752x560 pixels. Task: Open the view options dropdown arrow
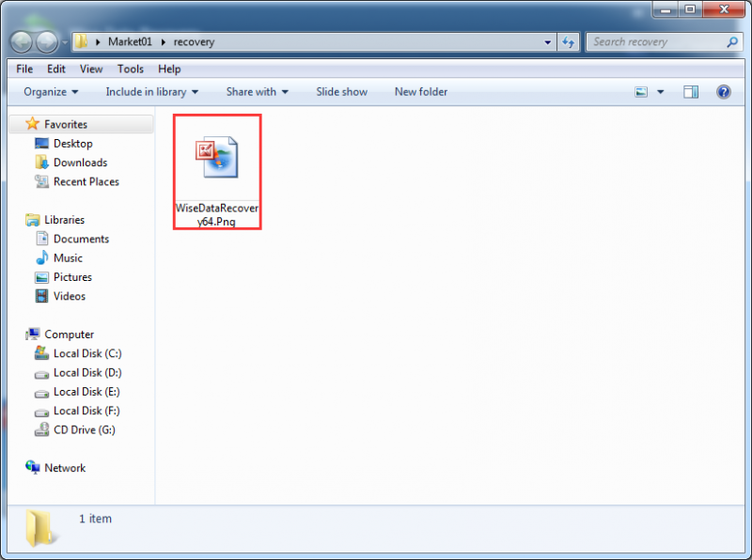[x=661, y=91]
